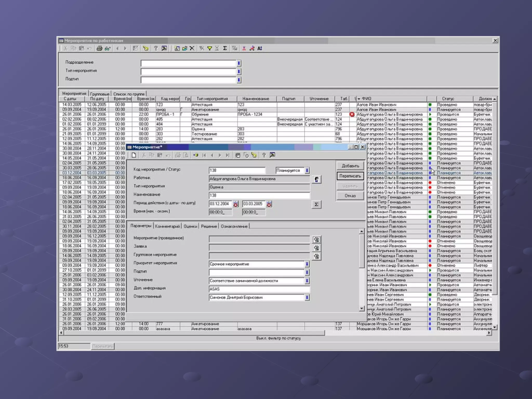The height and width of the screenshot is (399, 532).
Task: Expand the Ответственный dropdown arrow
Action: point(307,297)
